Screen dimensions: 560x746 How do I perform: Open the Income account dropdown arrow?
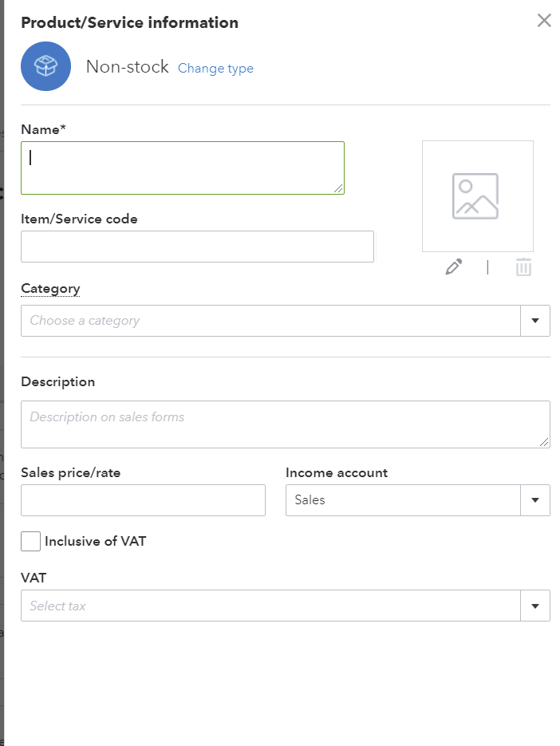534,500
